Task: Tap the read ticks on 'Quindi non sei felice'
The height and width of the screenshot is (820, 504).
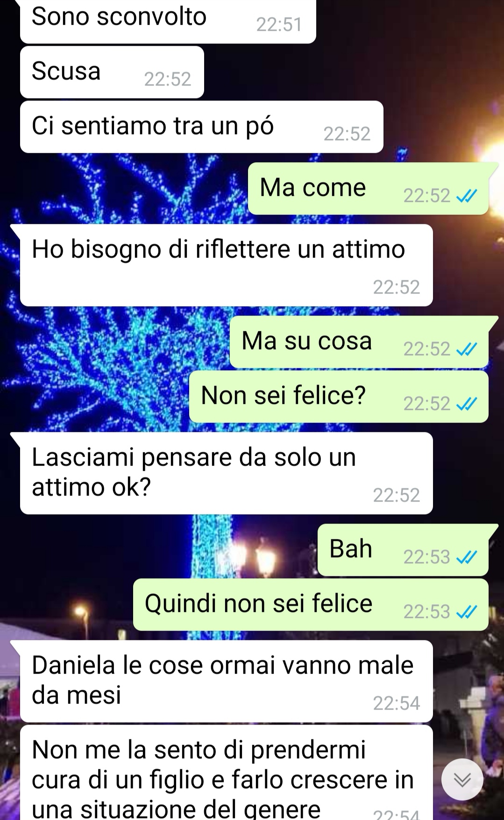Action: tap(466, 612)
